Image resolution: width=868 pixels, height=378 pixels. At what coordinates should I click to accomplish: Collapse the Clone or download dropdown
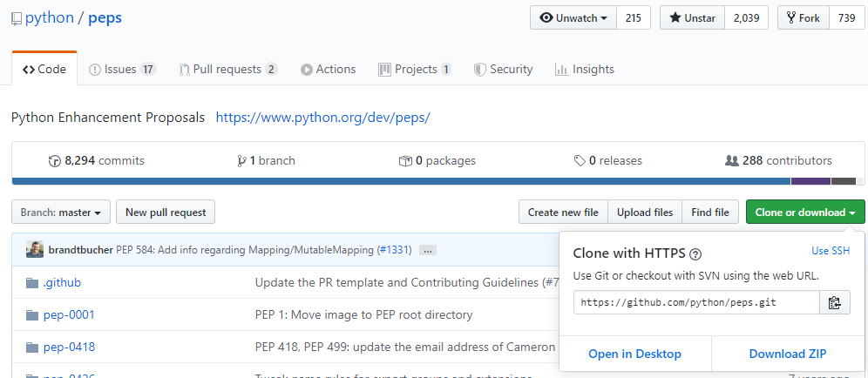(x=804, y=212)
